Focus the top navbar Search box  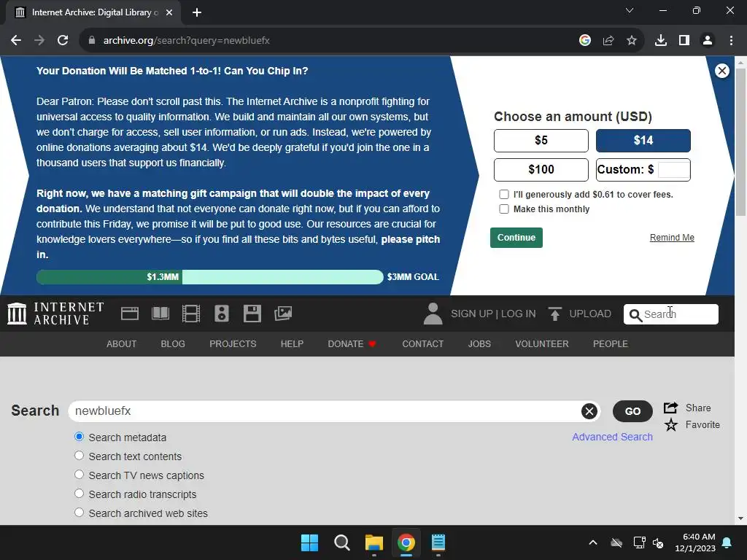click(671, 314)
